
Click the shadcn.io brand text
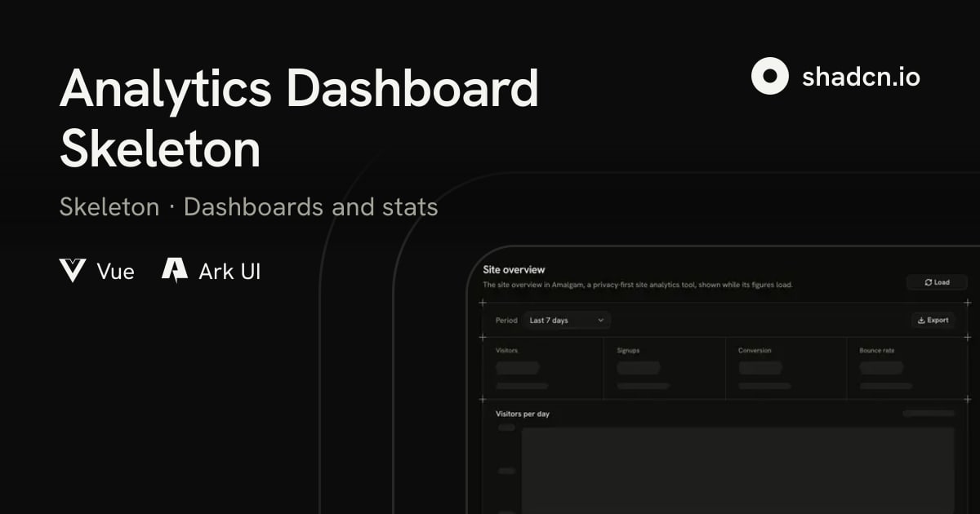[x=861, y=77]
